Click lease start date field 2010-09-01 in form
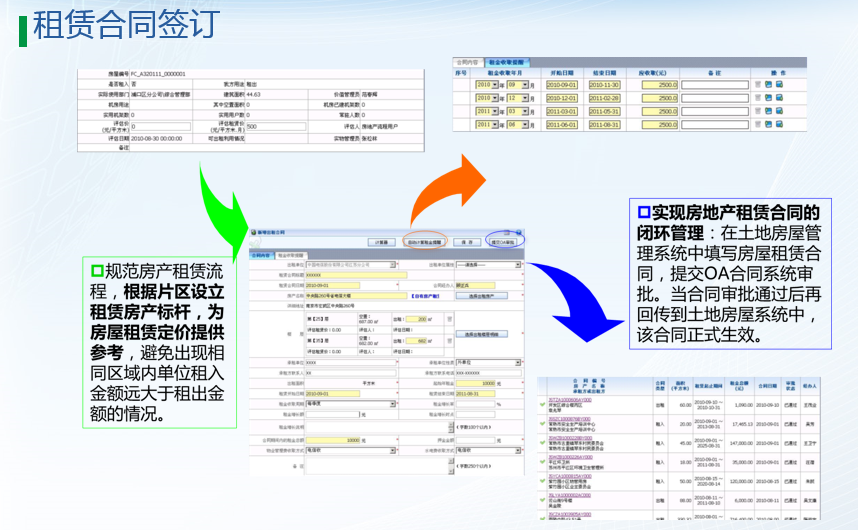This screenshot has height=530, width=858. pos(333,394)
